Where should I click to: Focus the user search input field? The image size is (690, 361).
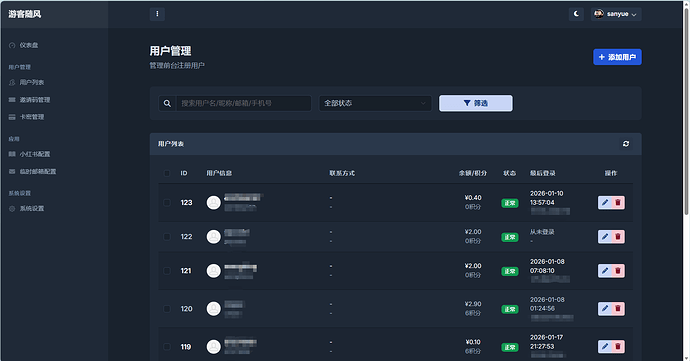(243, 103)
